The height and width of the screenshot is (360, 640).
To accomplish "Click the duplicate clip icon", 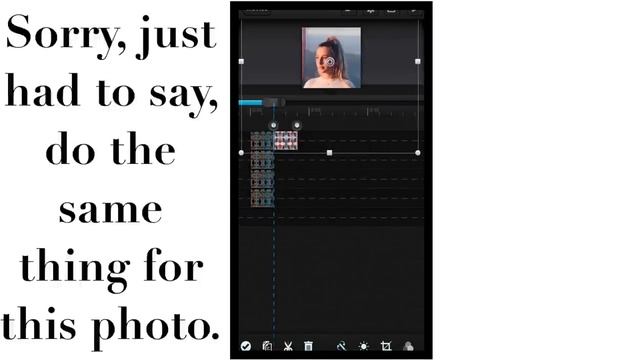I will (x=267, y=346).
